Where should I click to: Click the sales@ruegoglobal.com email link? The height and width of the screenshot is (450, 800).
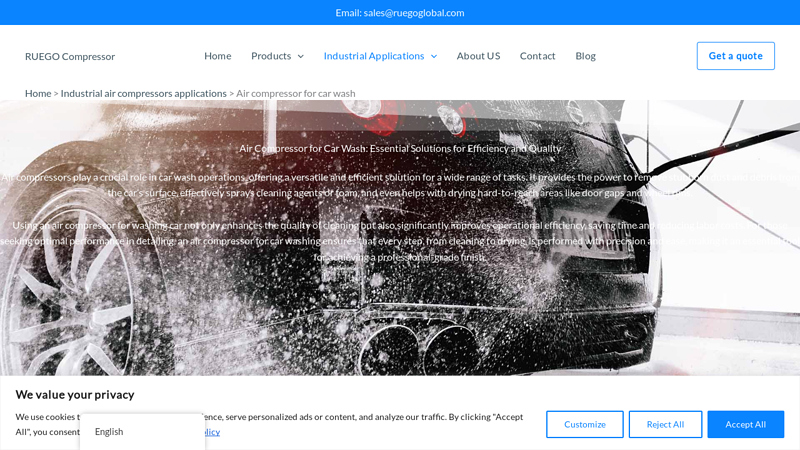click(414, 13)
